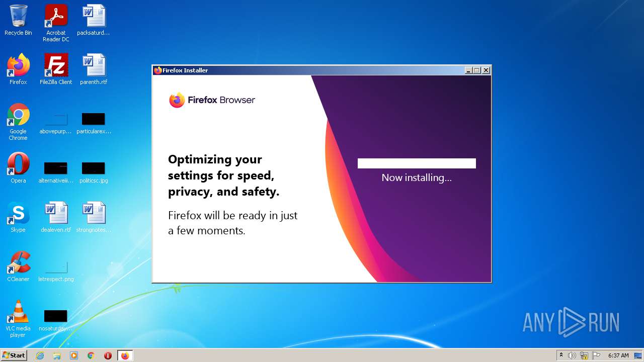Launch VLC media player shortcut
The width and height of the screenshot is (644, 362).
click(18, 319)
